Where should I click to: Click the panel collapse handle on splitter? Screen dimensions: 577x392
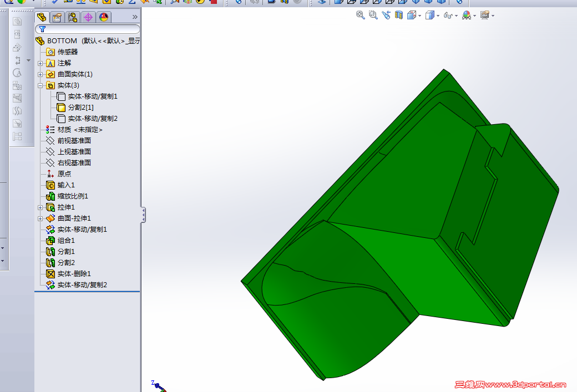(x=144, y=215)
